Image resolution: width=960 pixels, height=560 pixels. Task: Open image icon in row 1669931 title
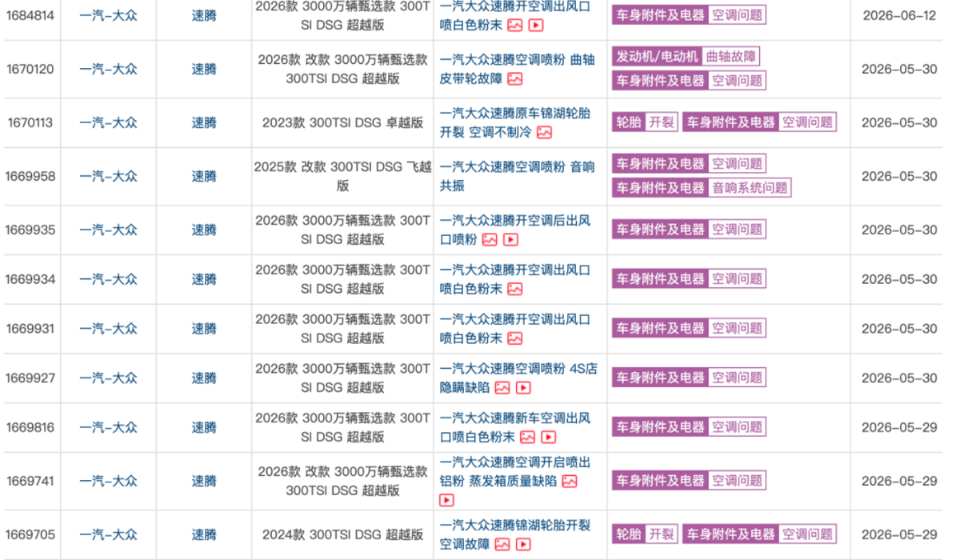point(514,338)
